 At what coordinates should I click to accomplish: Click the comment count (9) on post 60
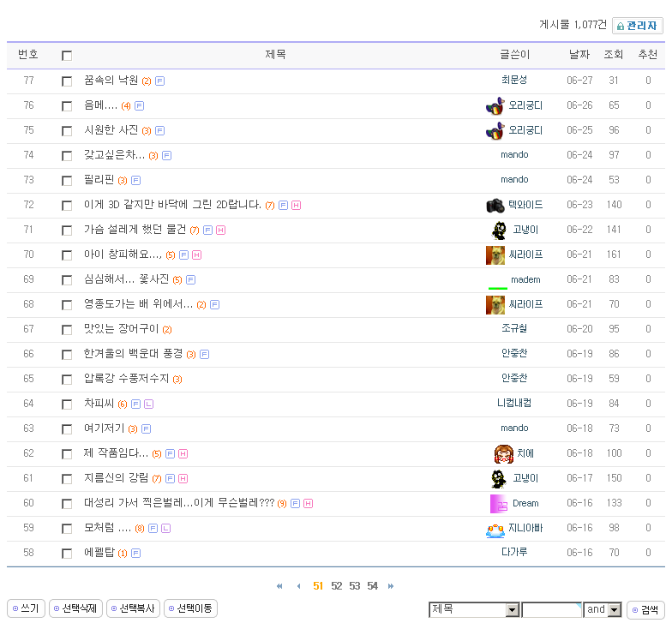pos(281,504)
